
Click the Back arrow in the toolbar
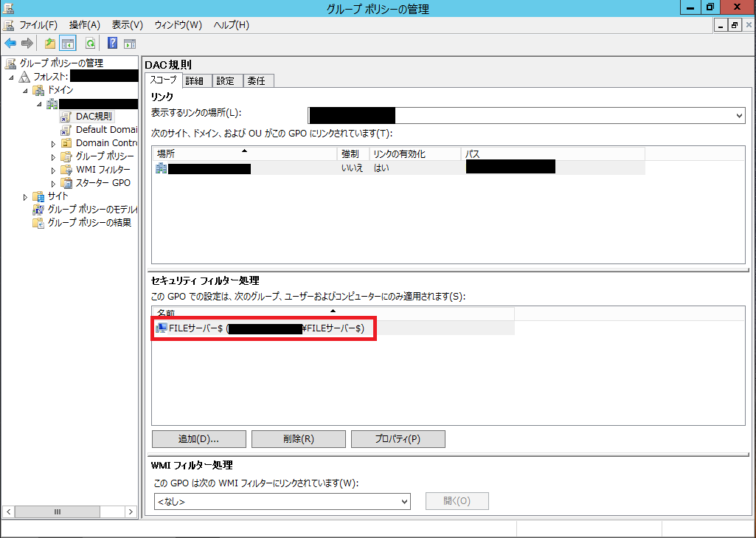coord(10,43)
